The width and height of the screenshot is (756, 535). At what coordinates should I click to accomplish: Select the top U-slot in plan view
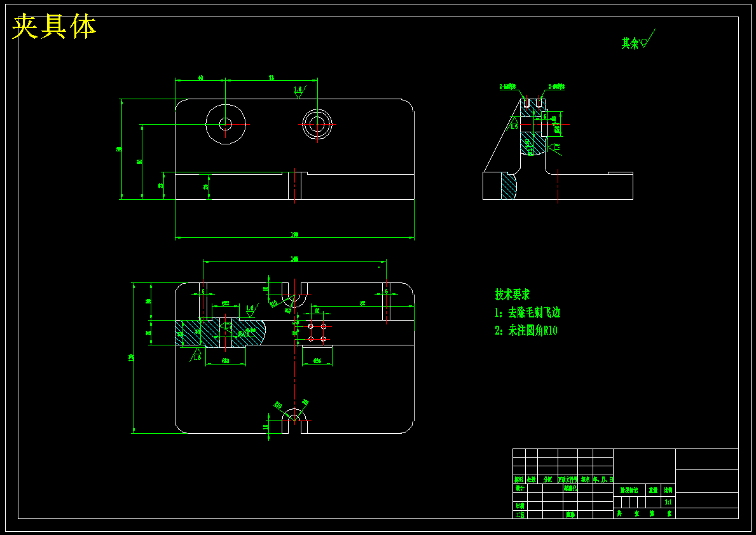point(294,295)
